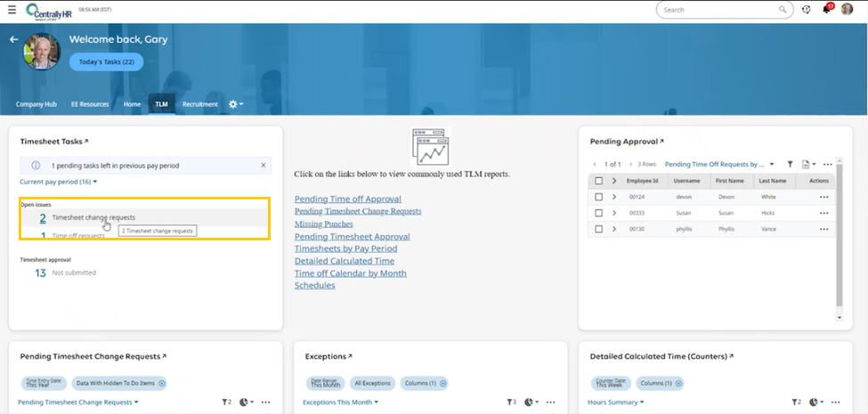Image resolution: width=868 pixels, height=414 pixels.
Task: Click the filter icon in Exceptions widget
Action: coord(512,402)
